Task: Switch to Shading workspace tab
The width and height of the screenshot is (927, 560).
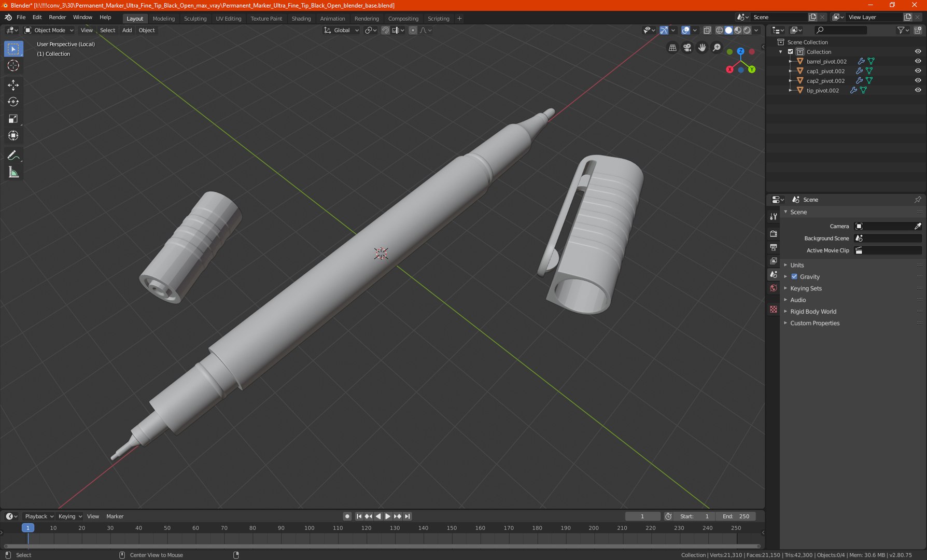Action: (x=301, y=18)
